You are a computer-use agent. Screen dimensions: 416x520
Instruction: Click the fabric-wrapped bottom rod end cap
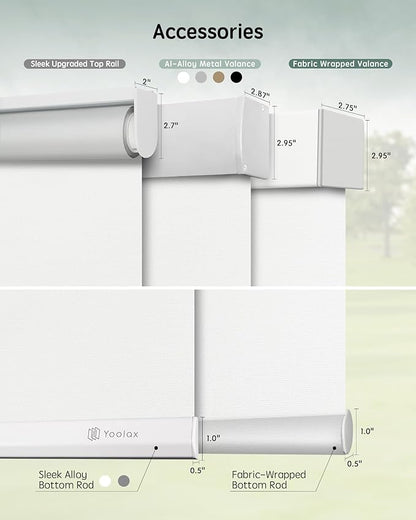(x=348, y=432)
